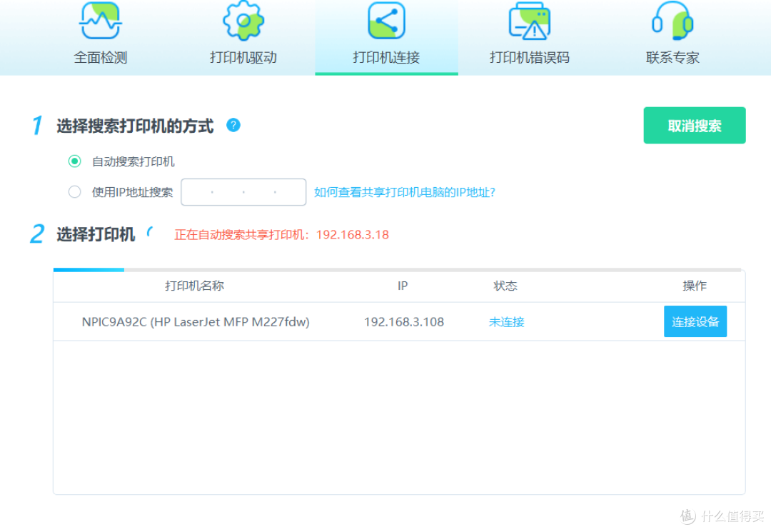Click the IP column header
The height and width of the screenshot is (532, 771).
pyautogui.click(x=403, y=286)
